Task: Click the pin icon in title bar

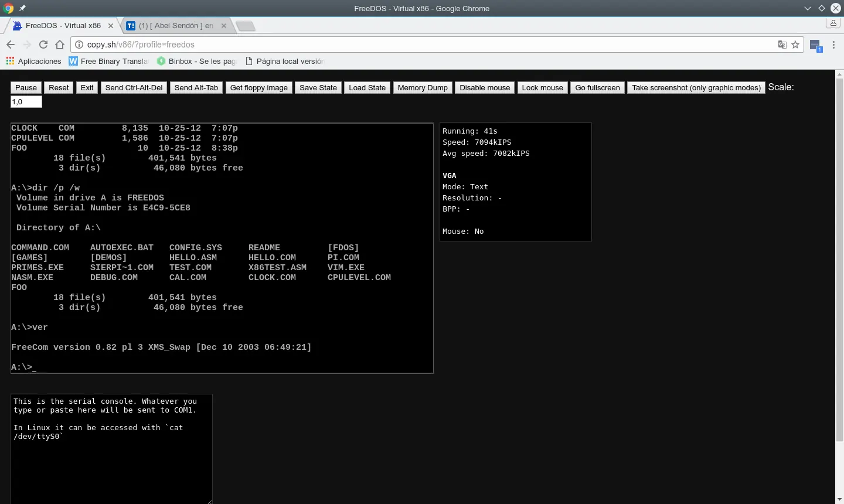Action: [x=22, y=8]
